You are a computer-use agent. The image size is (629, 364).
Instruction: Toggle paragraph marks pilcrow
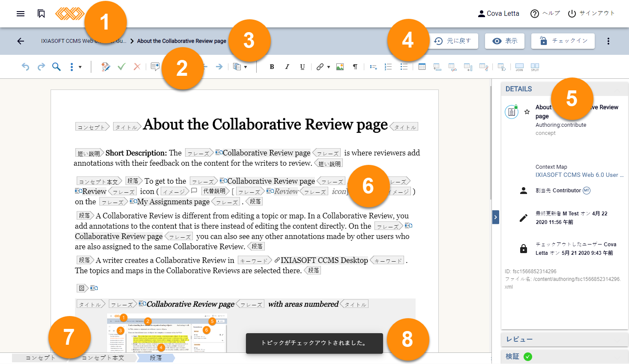[355, 67]
